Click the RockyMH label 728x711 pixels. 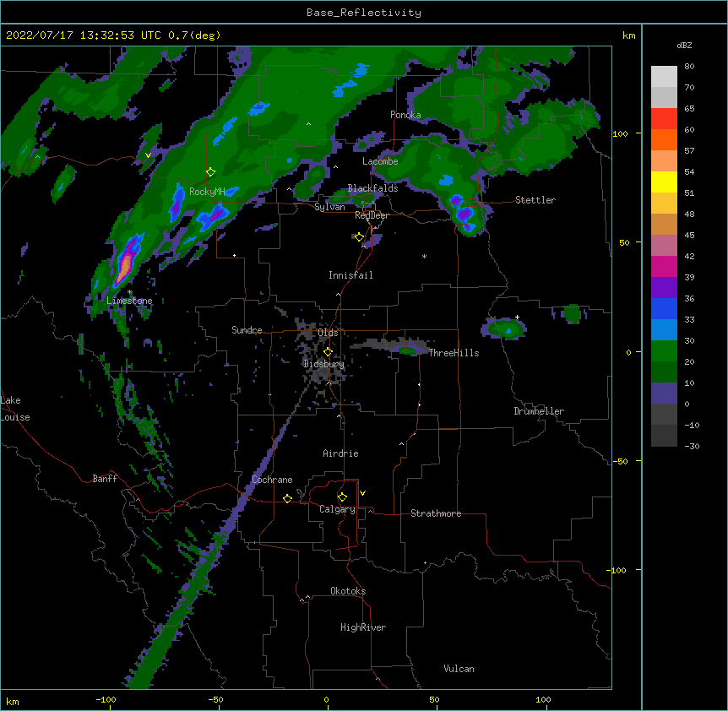coord(207,192)
